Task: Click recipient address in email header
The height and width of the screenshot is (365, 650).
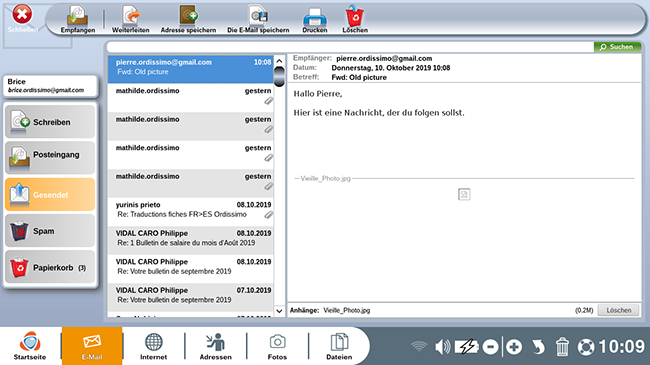Action: [384, 58]
